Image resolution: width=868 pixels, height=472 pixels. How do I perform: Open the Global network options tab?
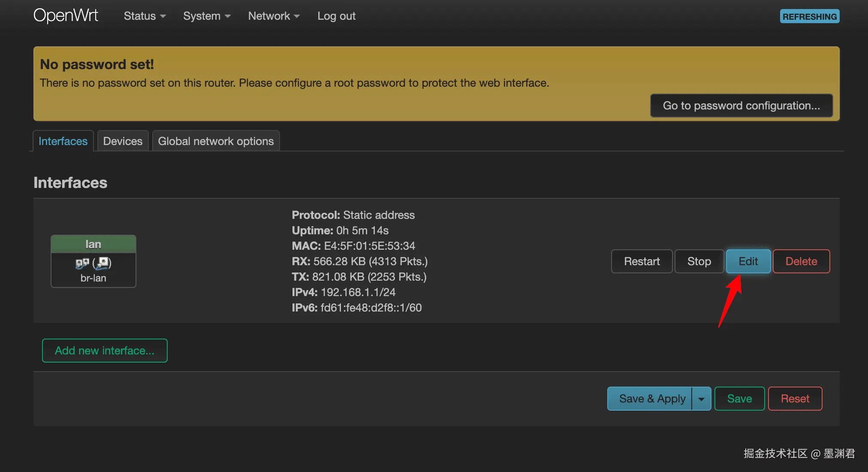tap(216, 141)
